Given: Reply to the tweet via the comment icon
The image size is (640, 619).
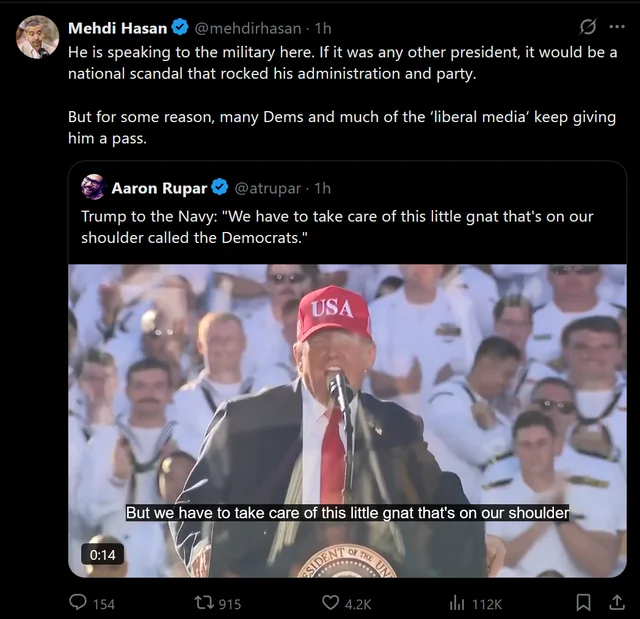Looking at the screenshot, I should coord(78,603).
